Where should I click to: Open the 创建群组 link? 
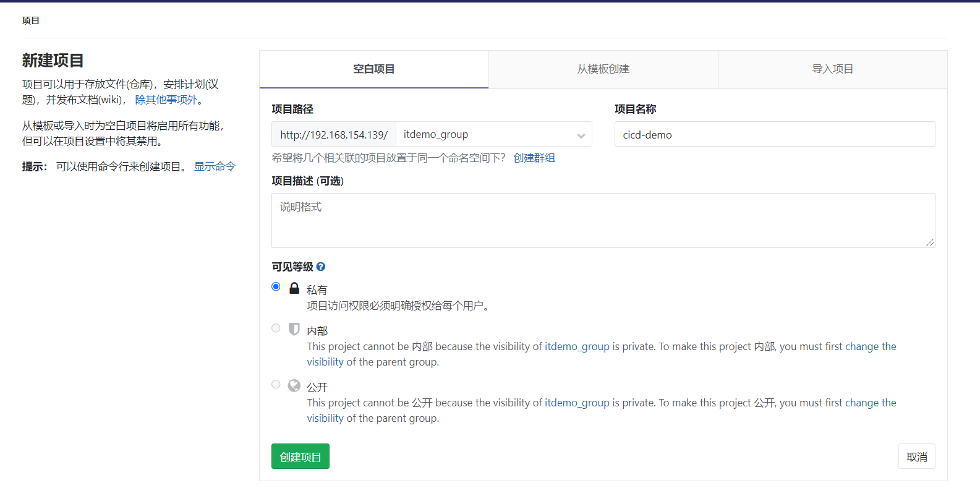click(534, 158)
